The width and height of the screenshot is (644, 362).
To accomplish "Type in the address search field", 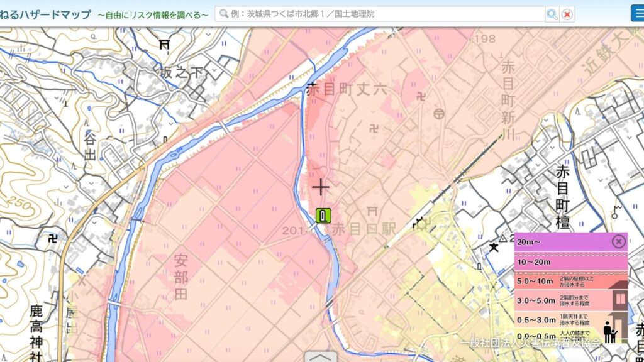I will click(380, 14).
